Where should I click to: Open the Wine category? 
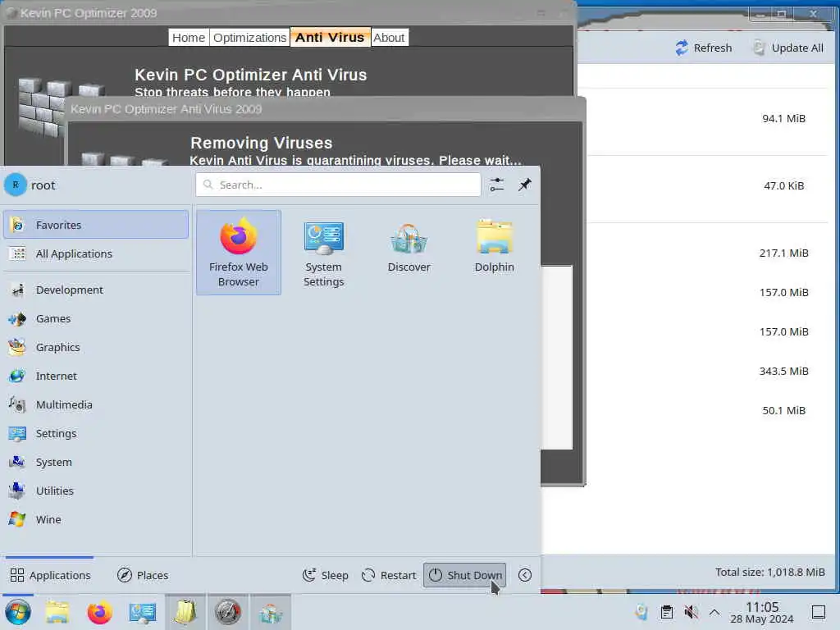click(x=96, y=519)
